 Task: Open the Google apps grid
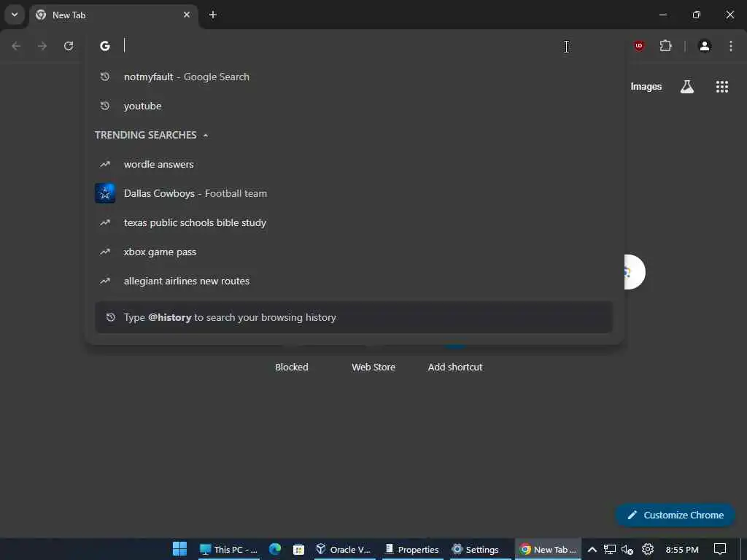[721, 87]
